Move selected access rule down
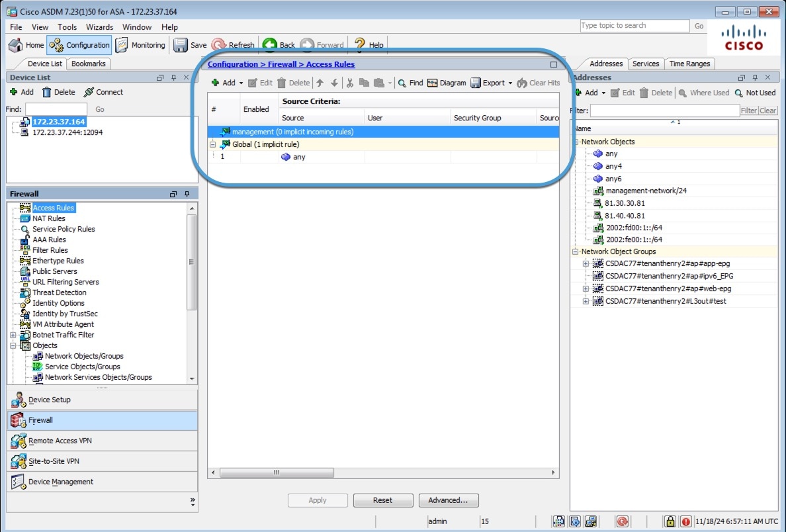This screenshot has width=786, height=532. click(x=334, y=83)
